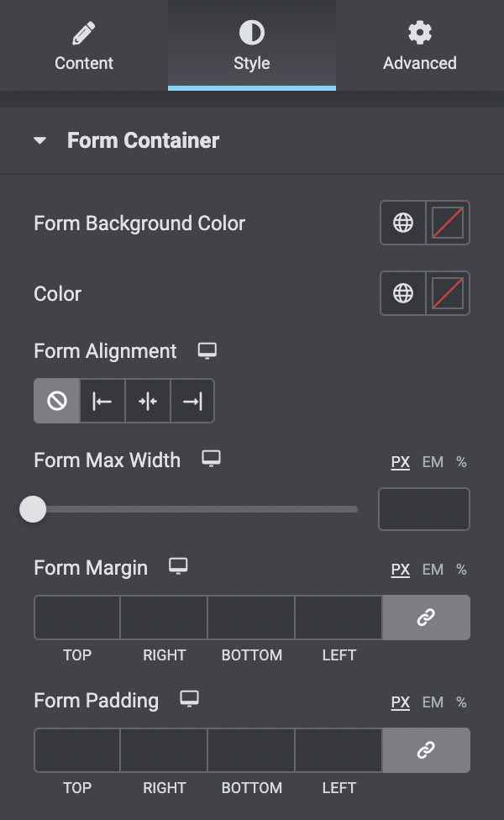Image resolution: width=504 pixels, height=820 pixels.
Task: Click the responsive device icon beside Form Margin
Action: tap(177, 566)
